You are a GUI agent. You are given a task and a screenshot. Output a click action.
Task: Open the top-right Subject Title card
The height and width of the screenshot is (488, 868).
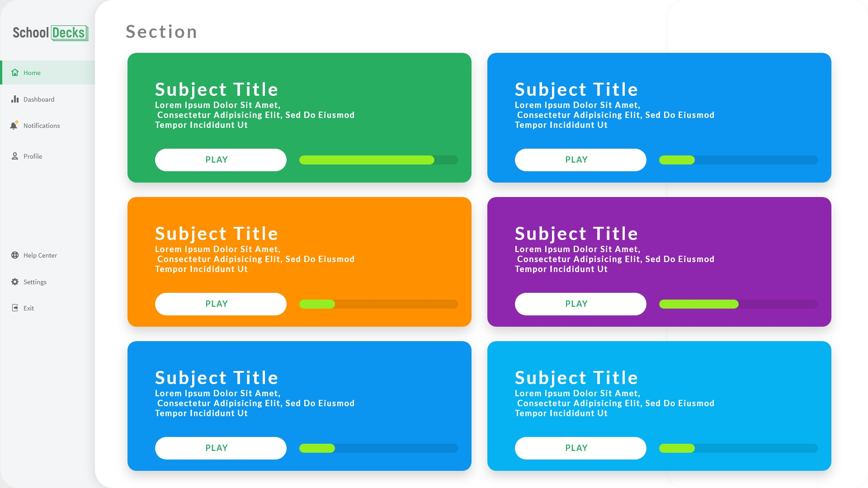click(659, 118)
